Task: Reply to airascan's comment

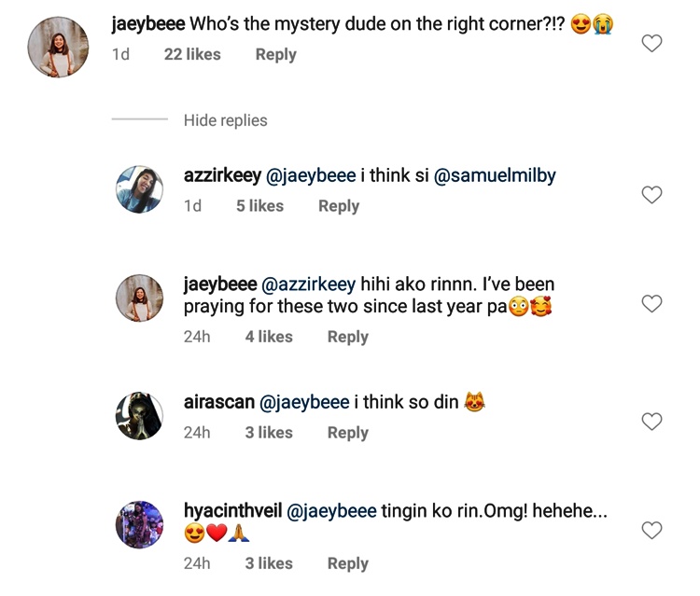Action: 347,433
